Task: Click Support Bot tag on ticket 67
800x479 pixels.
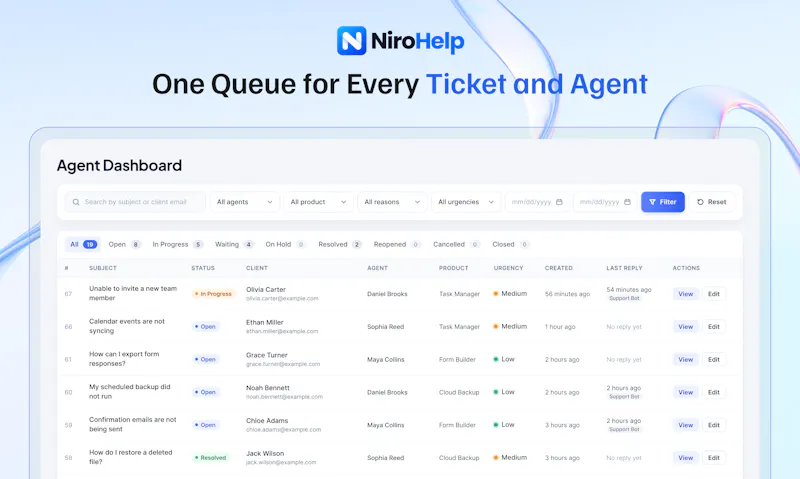Action: (x=624, y=298)
